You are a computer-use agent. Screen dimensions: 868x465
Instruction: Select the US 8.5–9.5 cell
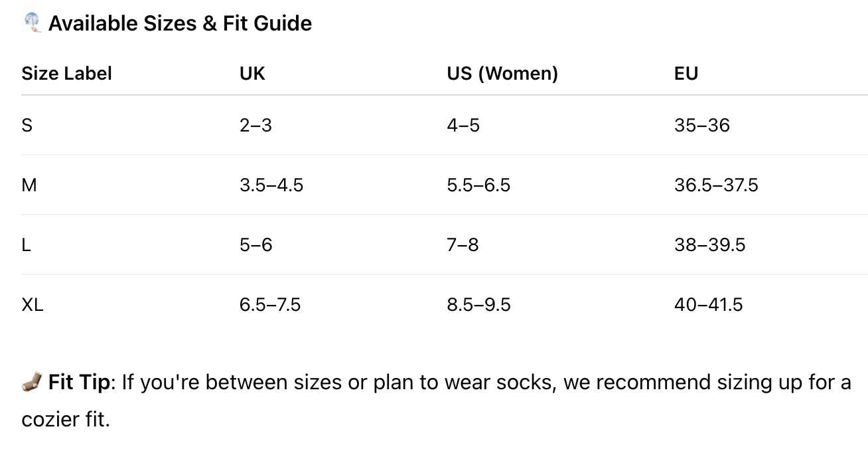(x=478, y=304)
